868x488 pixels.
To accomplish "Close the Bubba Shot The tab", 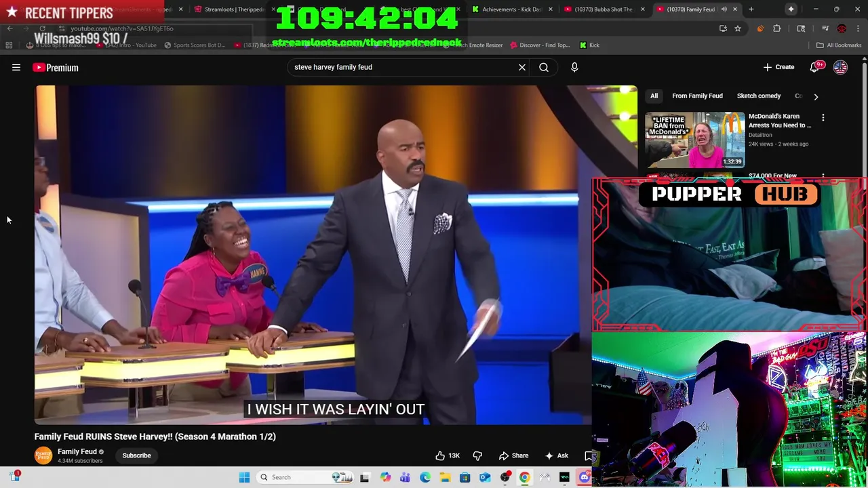I will tap(643, 9).
